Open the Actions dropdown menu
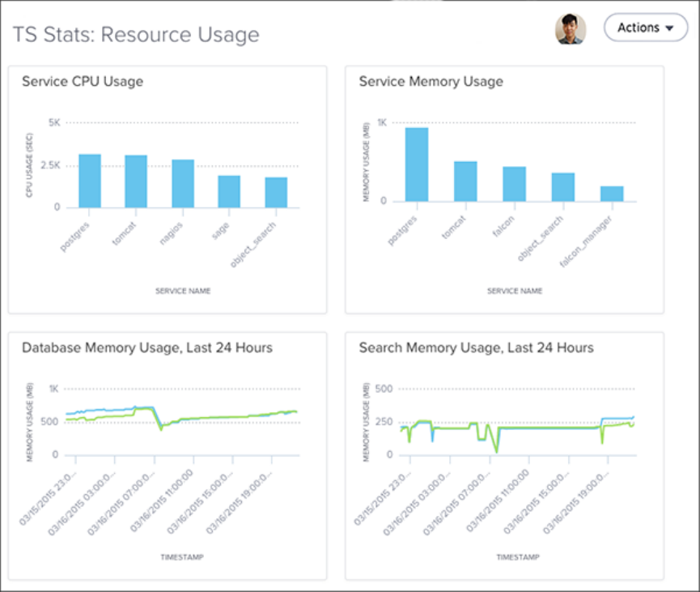The image size is (700, 592). coord(645,28)
